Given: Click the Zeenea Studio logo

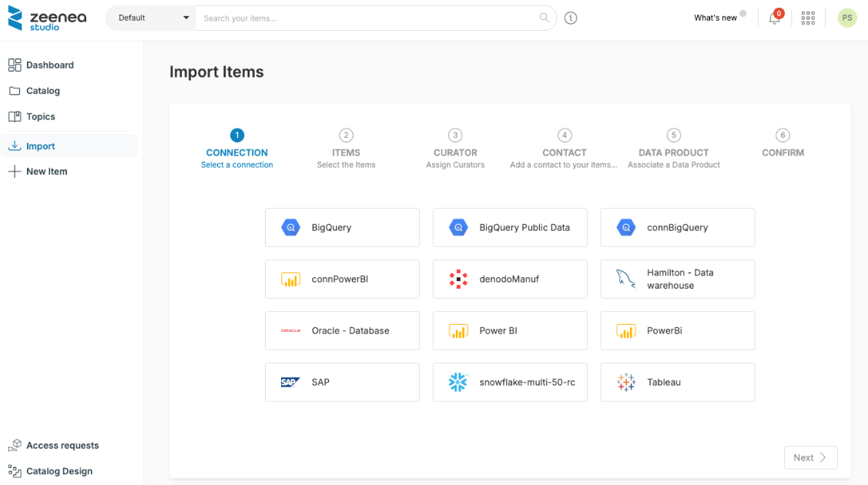Looking at the screenshot, I should (x=46, y=19).
